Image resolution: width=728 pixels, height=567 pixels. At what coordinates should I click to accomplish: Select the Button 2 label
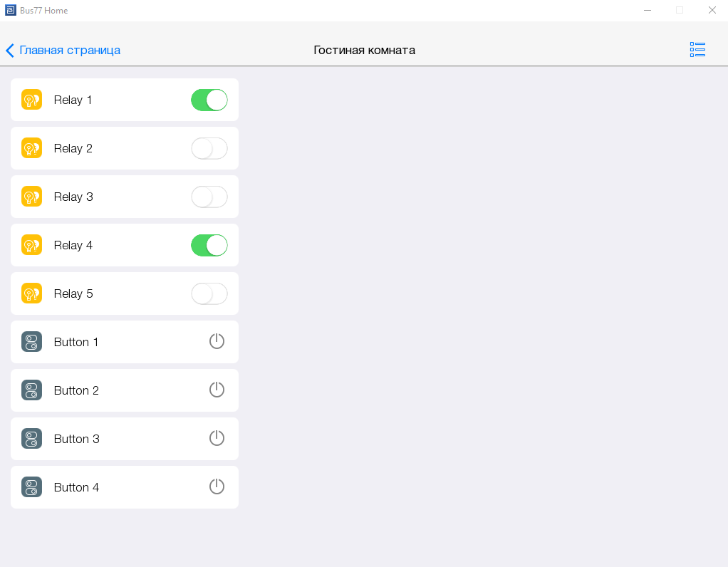[x=76, y=390]
